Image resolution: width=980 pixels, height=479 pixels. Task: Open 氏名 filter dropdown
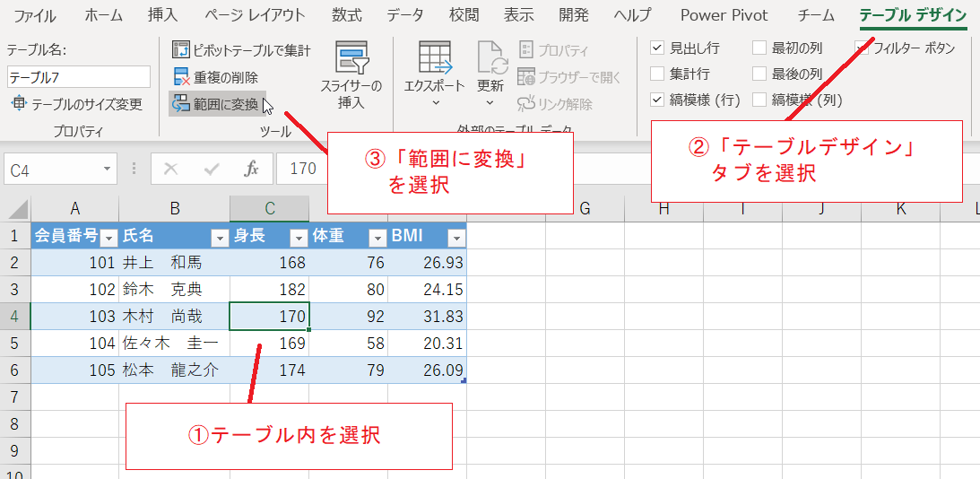click(220, 237)
